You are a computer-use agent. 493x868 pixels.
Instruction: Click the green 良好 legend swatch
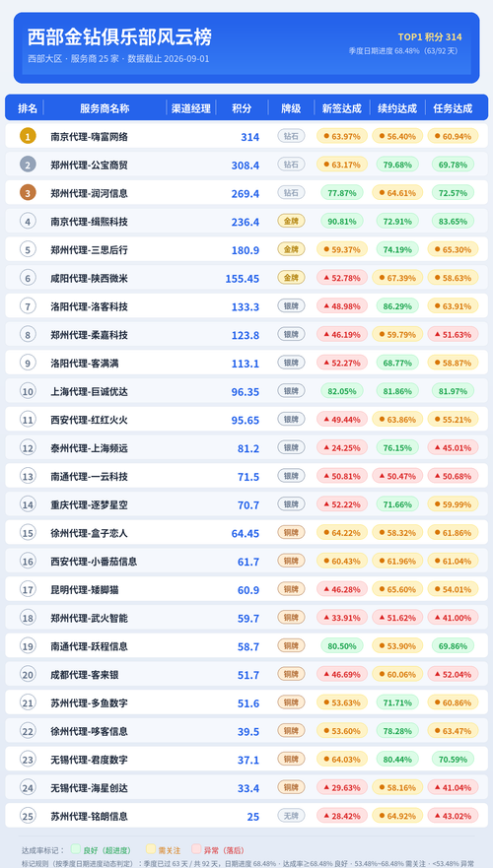(x=75, y=849)
